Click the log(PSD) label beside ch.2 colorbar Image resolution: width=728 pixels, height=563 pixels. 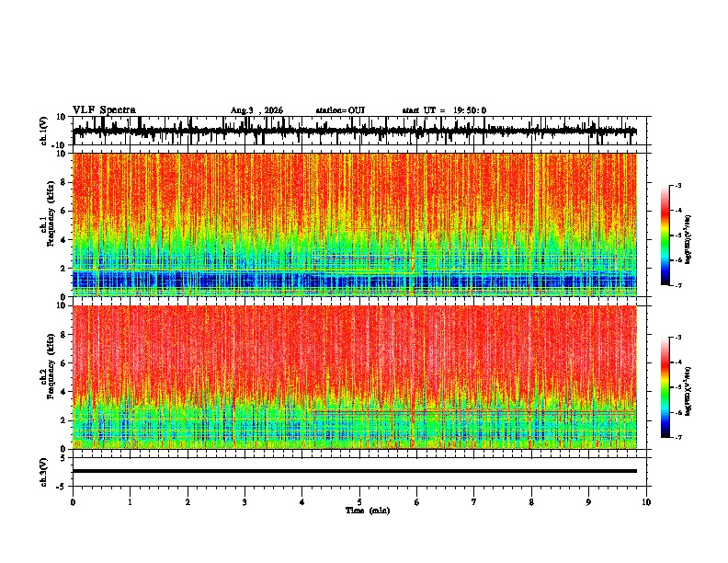coord(688,391)
